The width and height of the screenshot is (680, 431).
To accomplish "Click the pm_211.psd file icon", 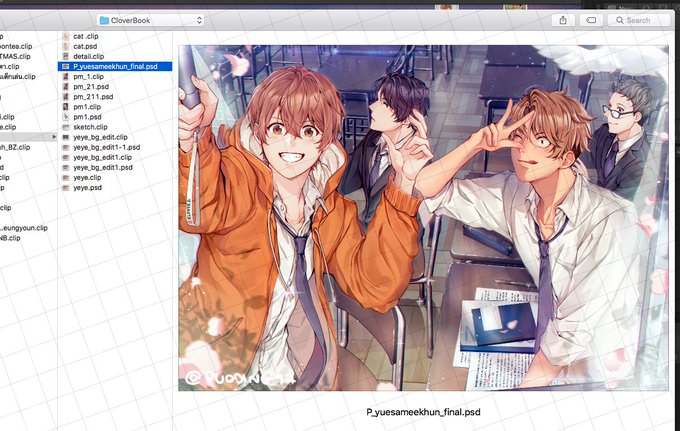I will coord(66,97).
